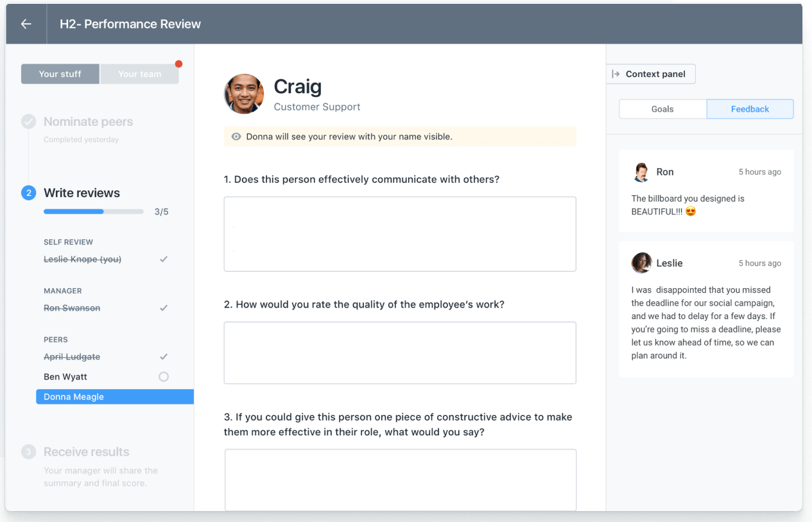Click the billboard feedback message from Ron
The image size is (812, 522).
click(688, 205)
